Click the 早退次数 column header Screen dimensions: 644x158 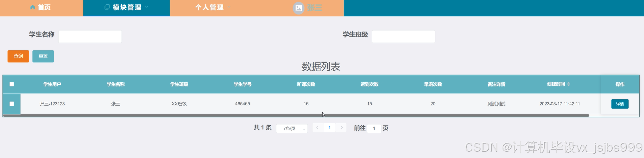[x=433, y=84]
